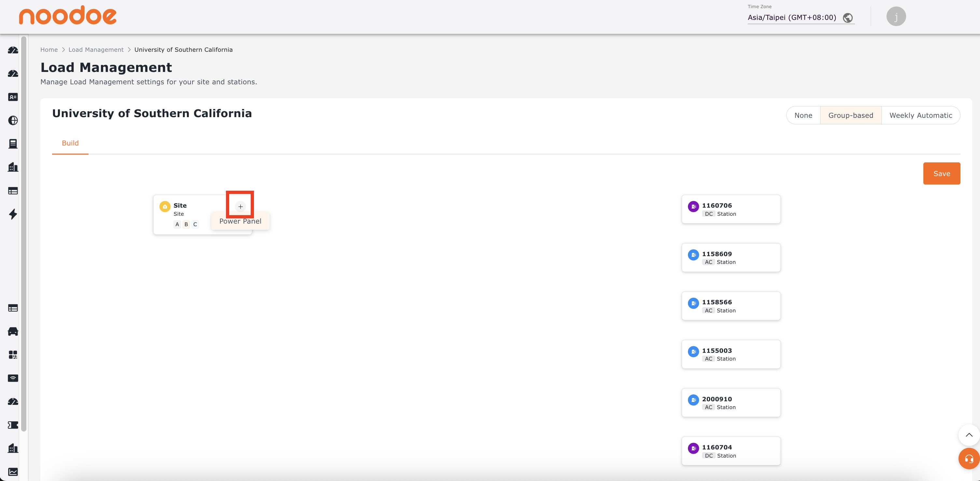Select the 1160706 DC station card
Screen dimensions: 980x481
pyautogui.click(x=731, y=209)
